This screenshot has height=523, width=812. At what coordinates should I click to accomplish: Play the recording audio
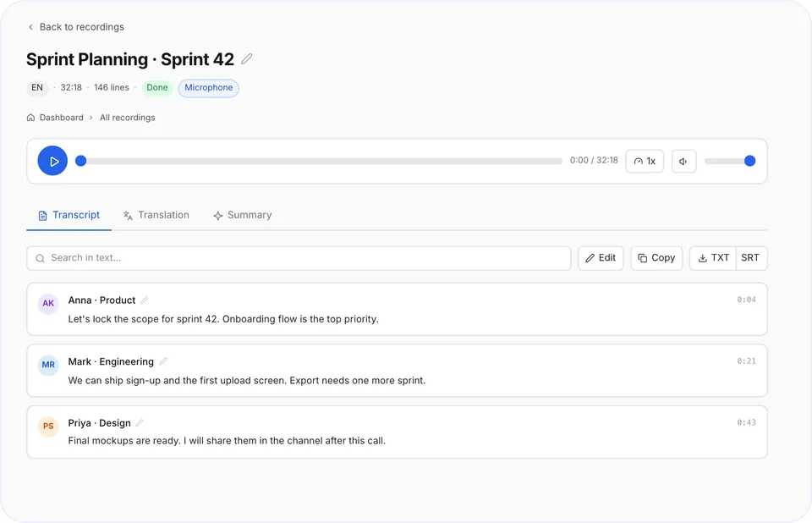tap(52, 161)
